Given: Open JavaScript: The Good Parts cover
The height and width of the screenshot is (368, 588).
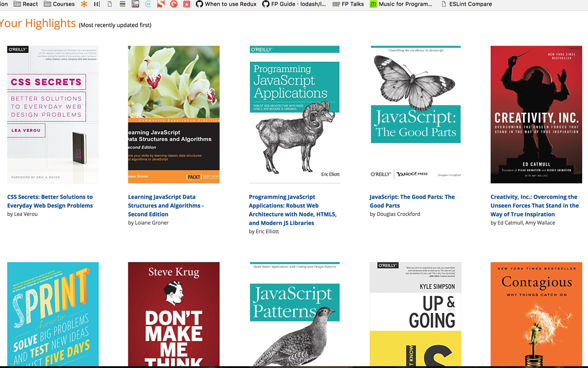Looking at the screenshot, I should tap(415, 115).
